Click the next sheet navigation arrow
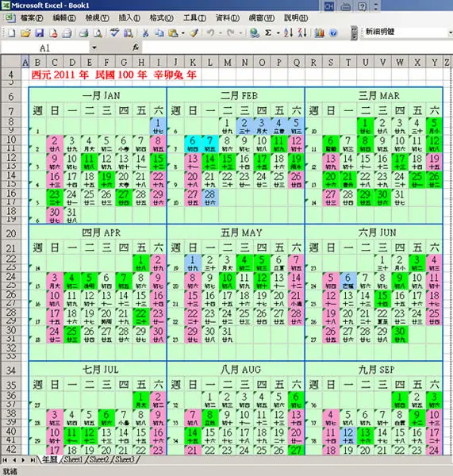 [x=23, y=460]
